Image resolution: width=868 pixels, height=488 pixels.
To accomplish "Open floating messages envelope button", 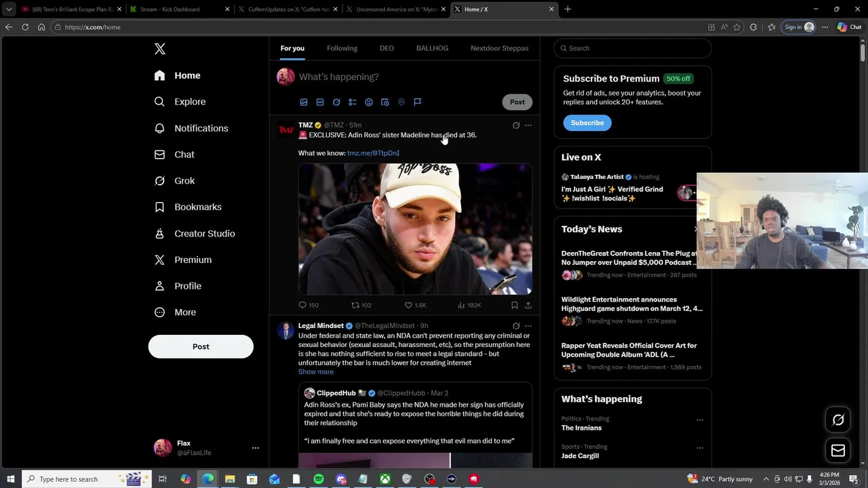I will tap(838, 451).
